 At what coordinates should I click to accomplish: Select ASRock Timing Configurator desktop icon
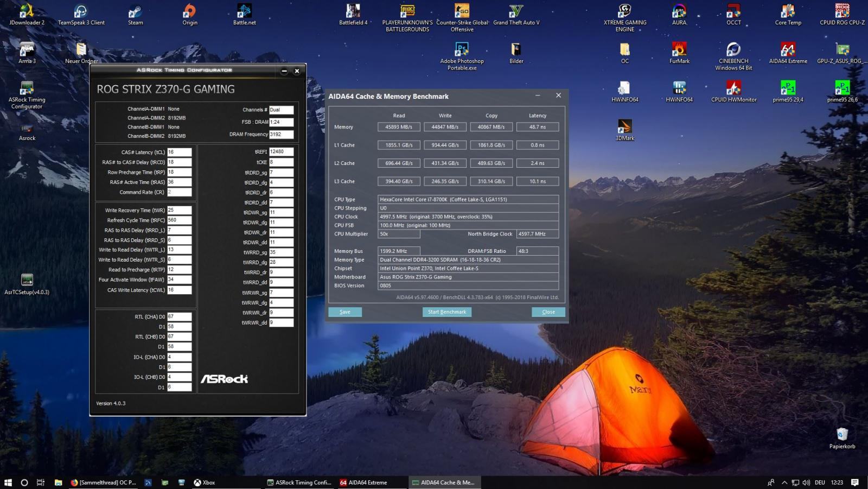27,95
